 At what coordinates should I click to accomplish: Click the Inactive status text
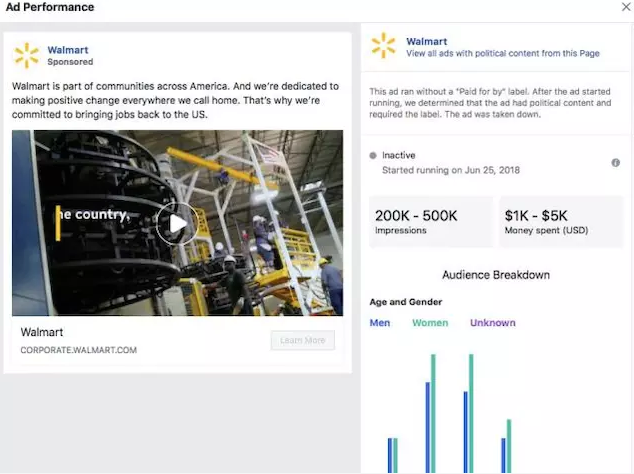tap(398, 155)
